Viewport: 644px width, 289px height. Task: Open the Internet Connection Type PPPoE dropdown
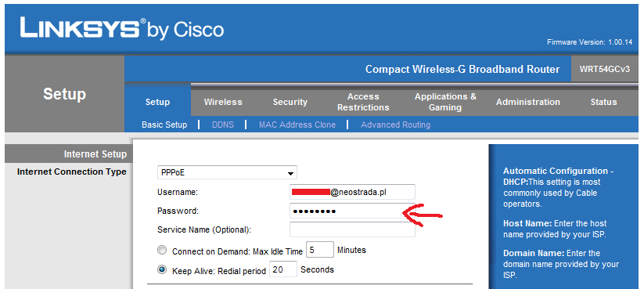click(227, 172)
